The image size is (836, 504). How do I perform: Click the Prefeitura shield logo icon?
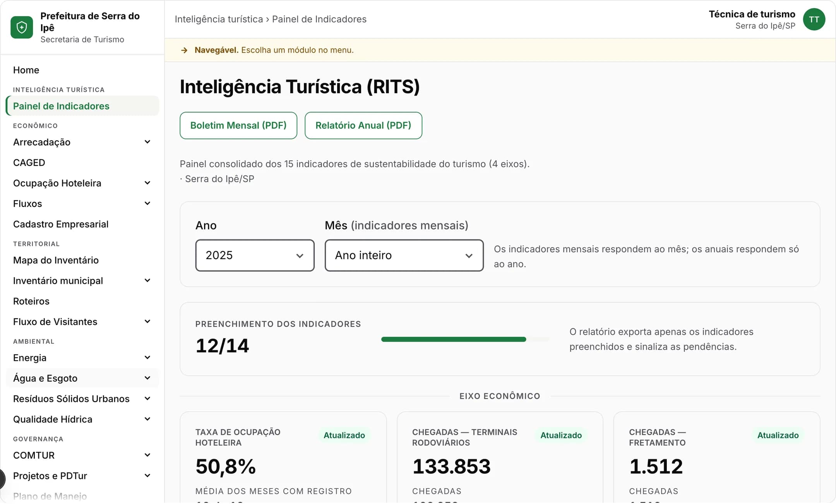coord(22,27)
